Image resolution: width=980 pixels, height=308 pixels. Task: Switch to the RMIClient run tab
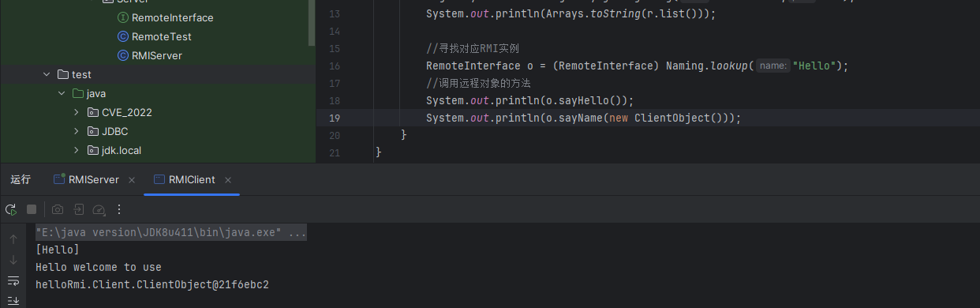(x=192, y=179)
